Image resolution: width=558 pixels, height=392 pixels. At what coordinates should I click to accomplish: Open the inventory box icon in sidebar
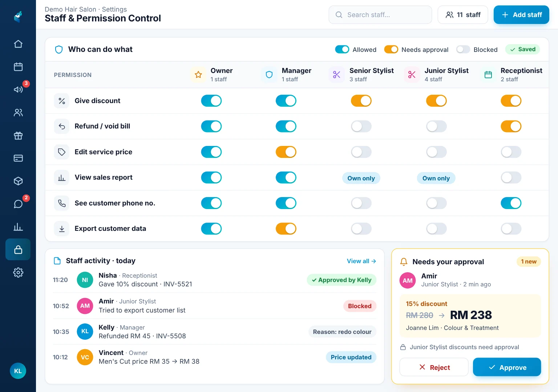pos(18,181)
